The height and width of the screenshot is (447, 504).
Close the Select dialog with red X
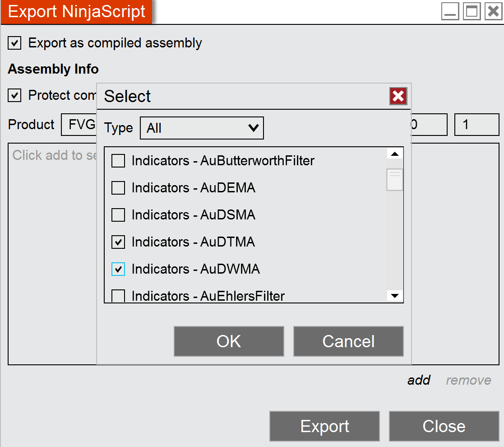click(398, 96)
